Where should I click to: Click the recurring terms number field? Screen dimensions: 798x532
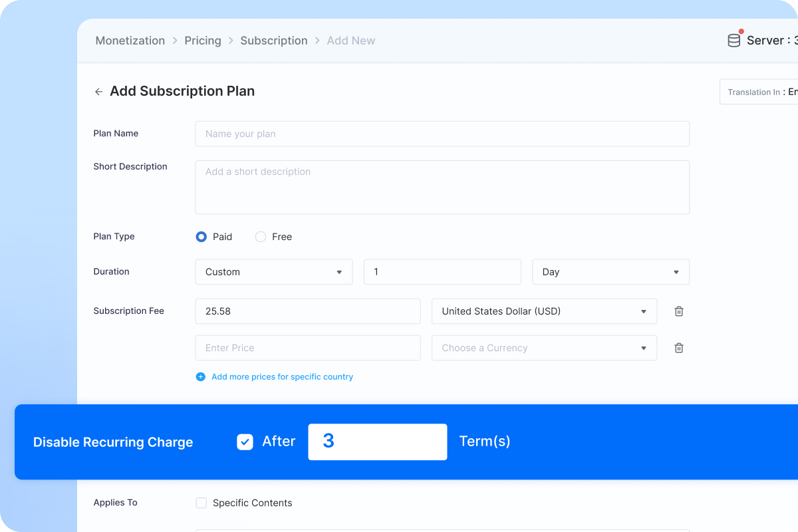(x=377, y=442)
